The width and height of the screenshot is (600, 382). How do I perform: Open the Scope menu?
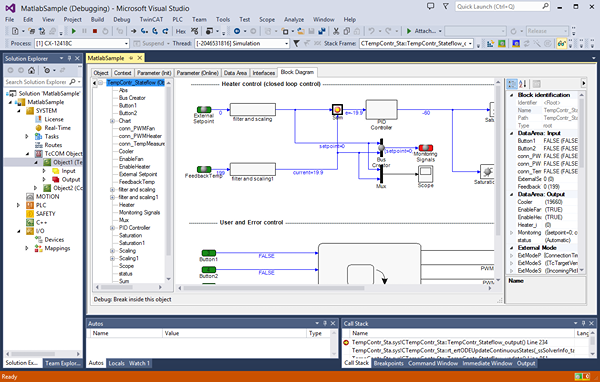tap(267, 20)
